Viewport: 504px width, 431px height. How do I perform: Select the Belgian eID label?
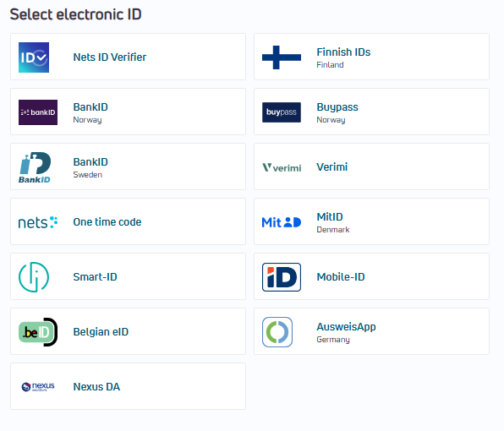101,332
